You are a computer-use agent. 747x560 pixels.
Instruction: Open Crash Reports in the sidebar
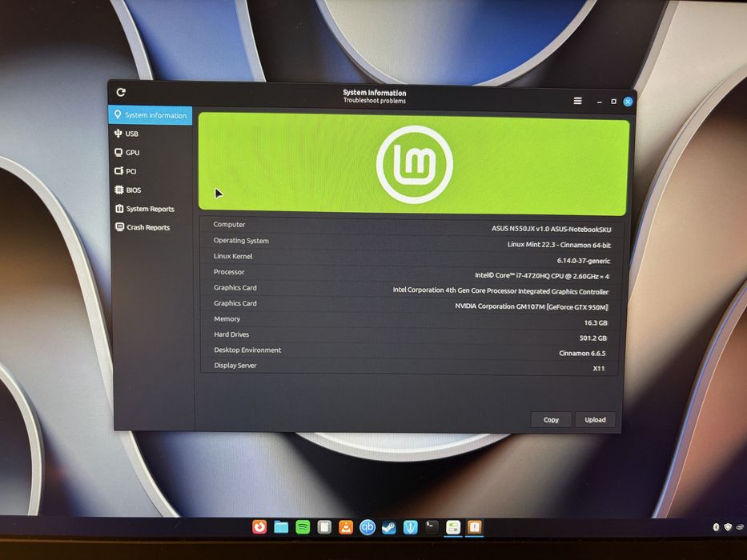[x=152, y=227]
